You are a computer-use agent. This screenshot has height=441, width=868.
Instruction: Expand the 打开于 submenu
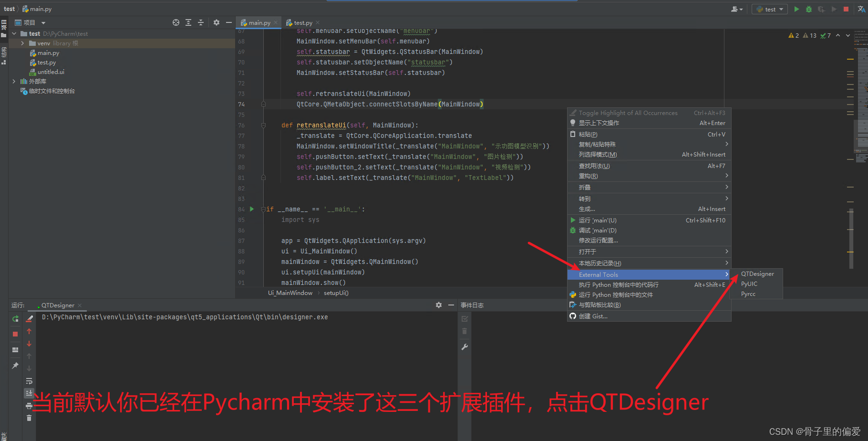pos(649,252)
